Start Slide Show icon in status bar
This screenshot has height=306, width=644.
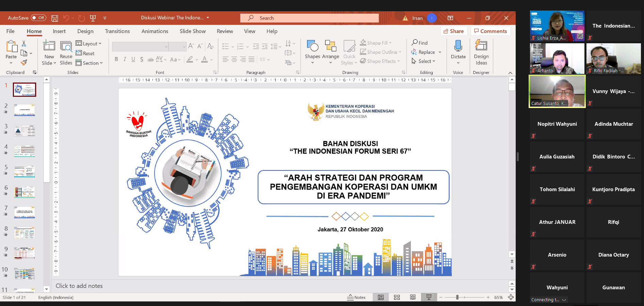(x=429, y=297)
